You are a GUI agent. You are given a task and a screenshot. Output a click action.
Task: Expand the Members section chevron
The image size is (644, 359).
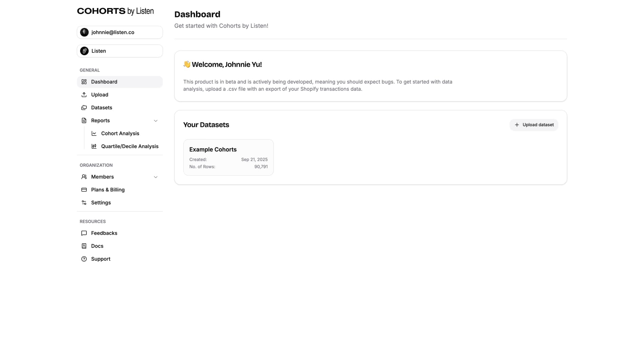[x=156, y=177]
